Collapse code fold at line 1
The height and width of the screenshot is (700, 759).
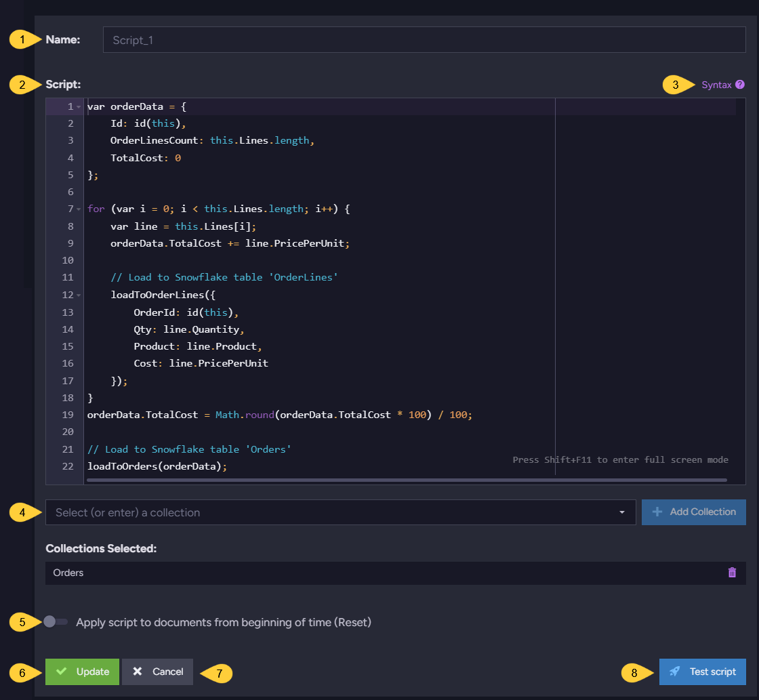(x=79, y=106)
